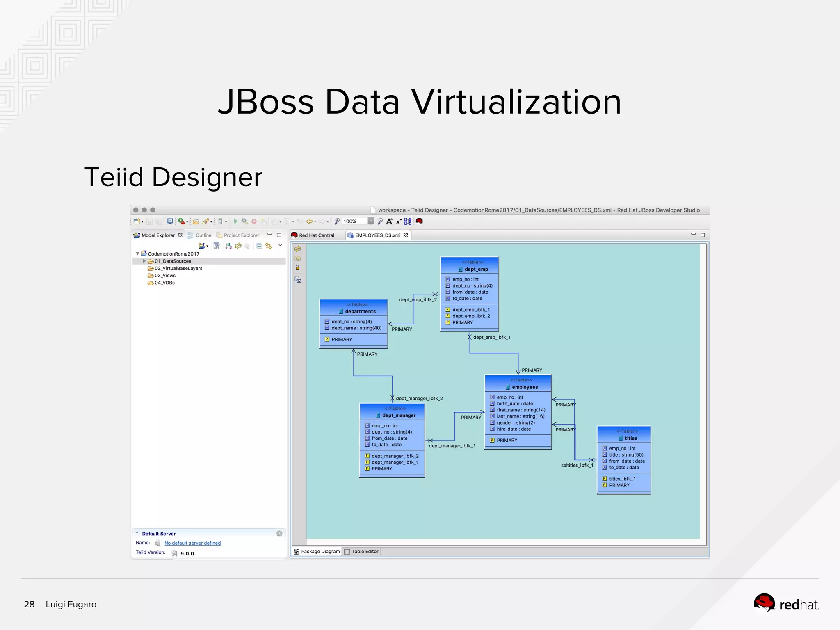The height and width of the screenshot is (630, 840).
Task: Increase diagram font size with large A
Action: point(389,221)
